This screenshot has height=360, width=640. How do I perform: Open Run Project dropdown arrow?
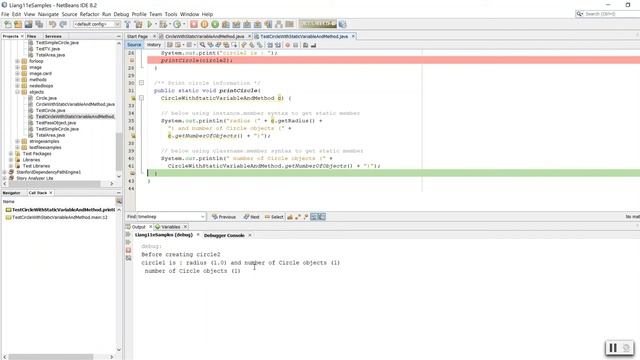[156, 24]
